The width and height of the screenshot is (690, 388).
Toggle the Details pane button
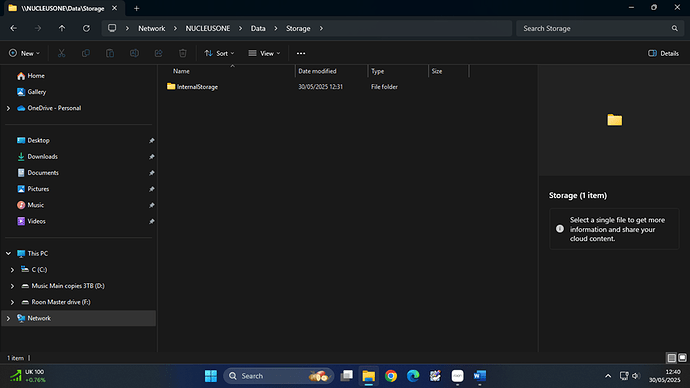tap(663, 53)
